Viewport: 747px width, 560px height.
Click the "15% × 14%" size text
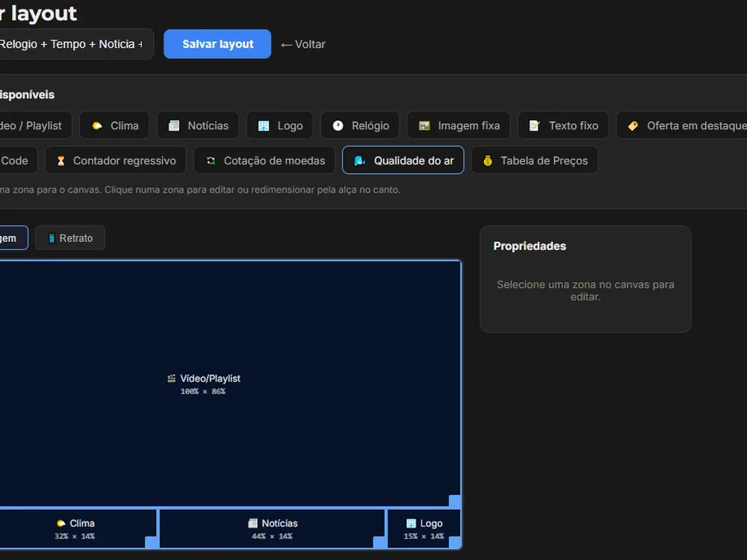coord(424,536)
